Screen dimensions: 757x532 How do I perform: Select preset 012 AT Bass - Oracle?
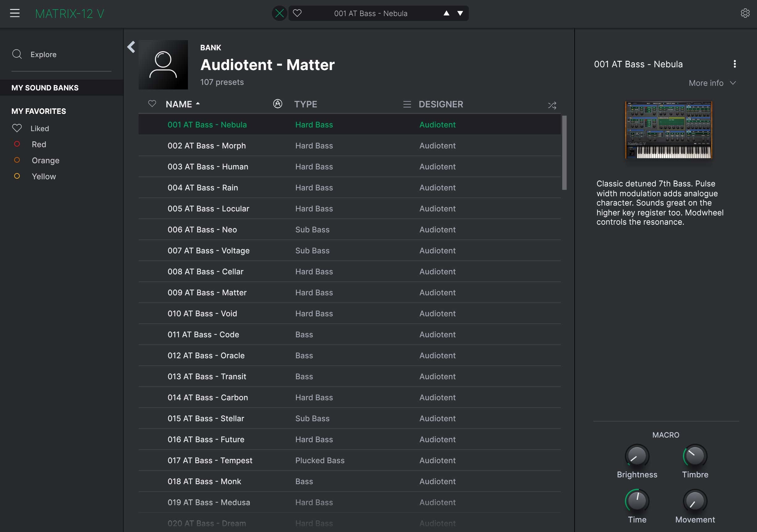(349, 356)
